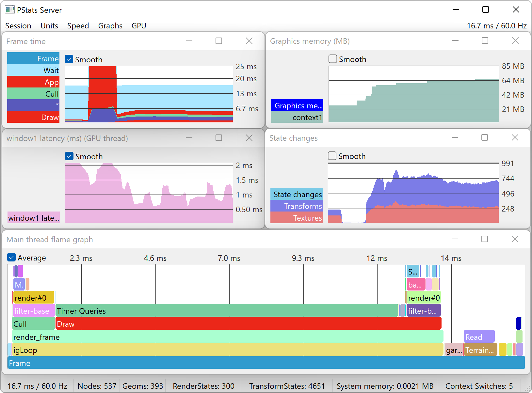Toggle Average checkbox in flame graph
The height and width of the screenshot is (393, 532).
pos(11,258)
